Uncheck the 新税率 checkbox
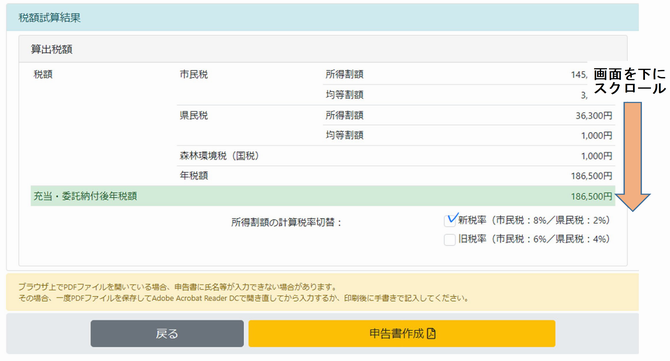670x361 pixels. [450, 220]
